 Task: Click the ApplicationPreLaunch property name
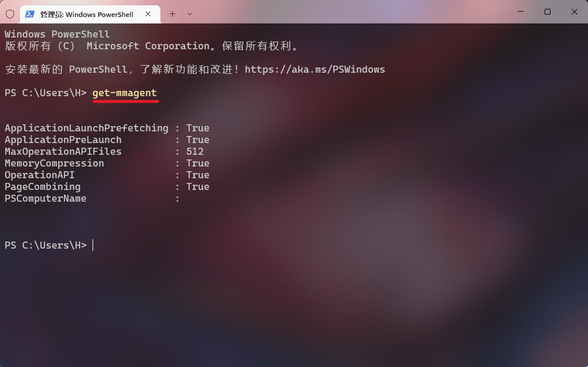(63, 140)
